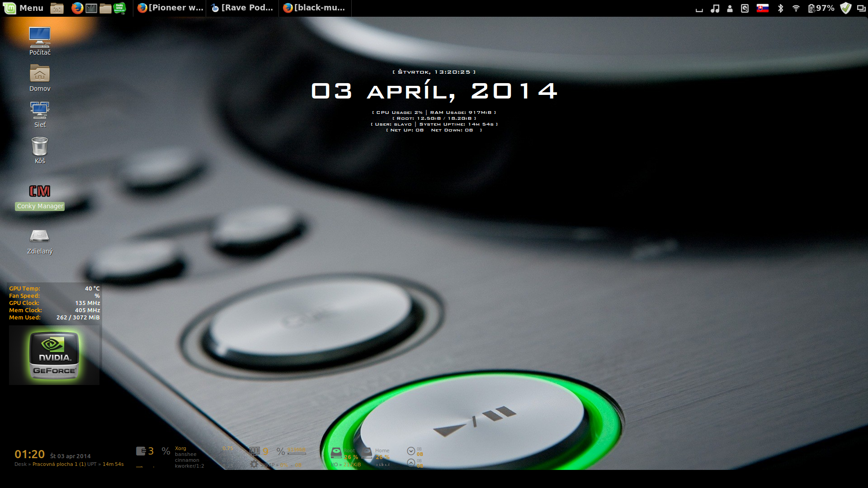
Task: Open the Wi-Fi network applet
Action: tap(796, 8)
